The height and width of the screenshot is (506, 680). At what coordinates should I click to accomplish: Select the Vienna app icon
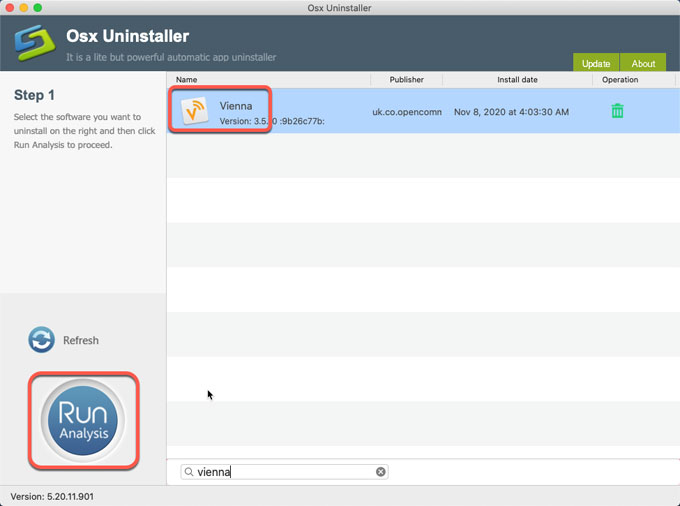click(x=194, y=111)
